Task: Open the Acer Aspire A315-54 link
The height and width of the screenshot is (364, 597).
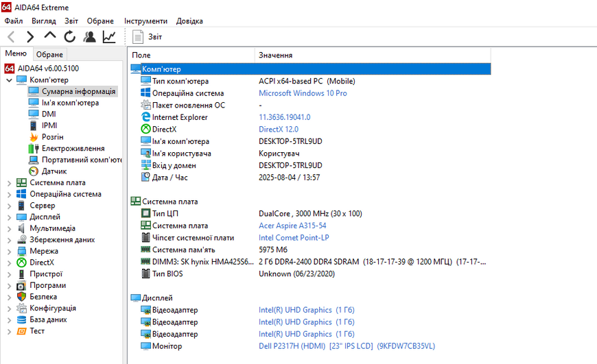Action: [292, 226]
